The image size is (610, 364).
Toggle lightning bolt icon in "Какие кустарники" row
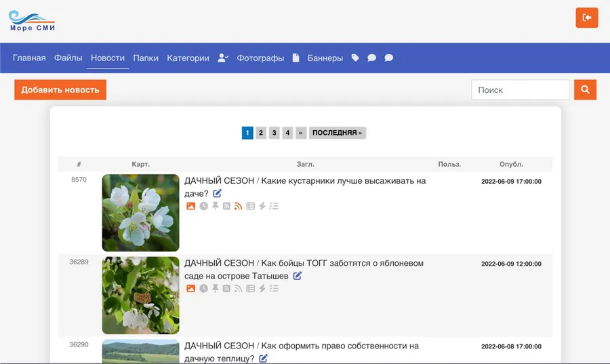click(x=262, y=206)
